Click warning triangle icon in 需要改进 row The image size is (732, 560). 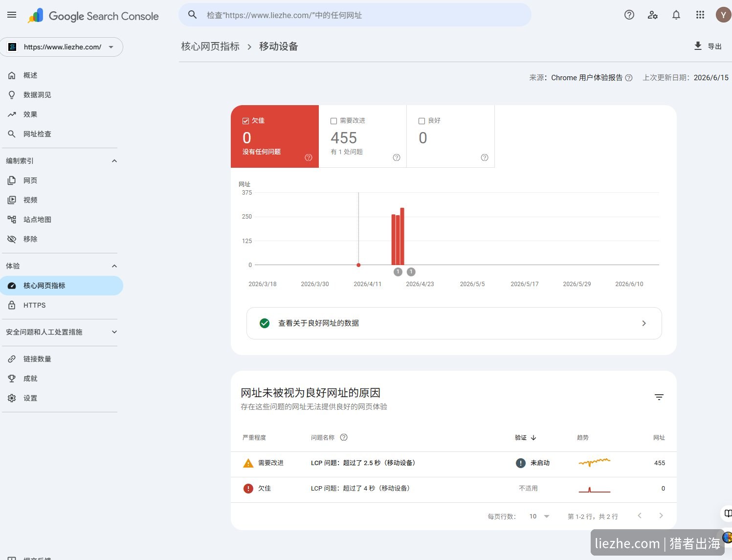tap(248, 463)
